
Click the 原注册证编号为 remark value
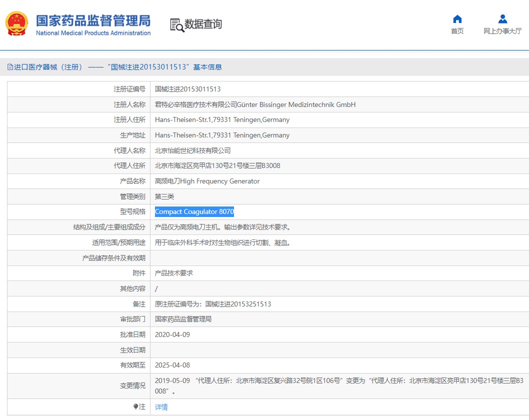pyautogui.click(x=213, y=304)
